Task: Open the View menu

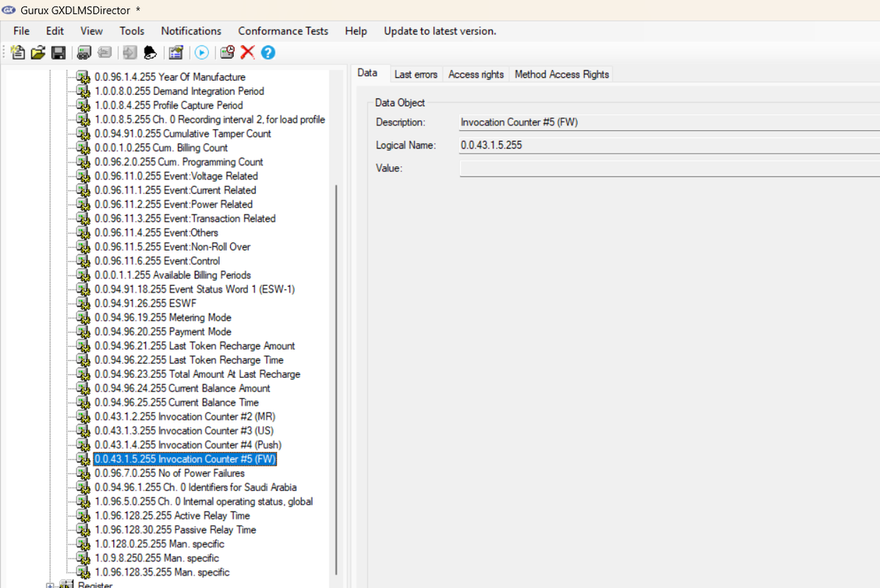Action: pos(91,31)
